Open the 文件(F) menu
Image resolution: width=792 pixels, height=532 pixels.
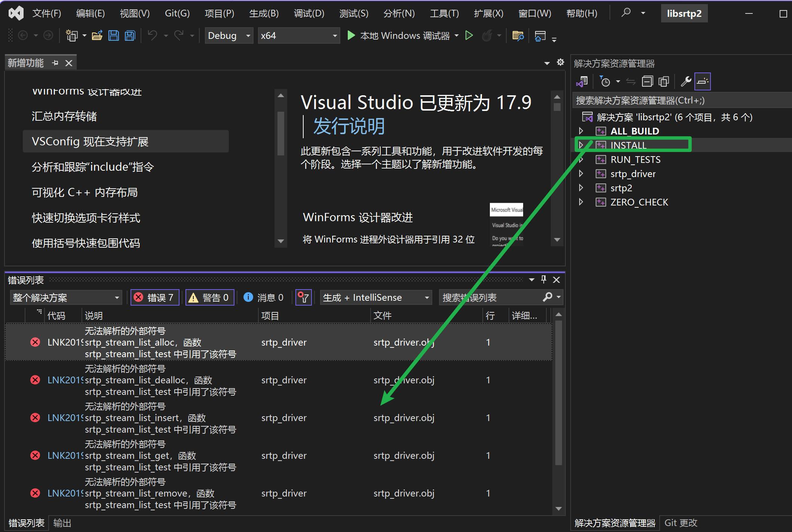[47, 13]
